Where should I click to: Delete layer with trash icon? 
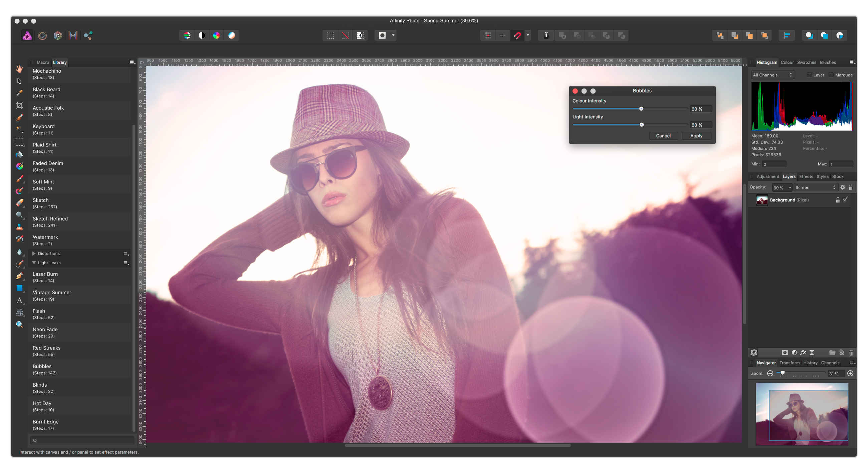pos(851,353)
